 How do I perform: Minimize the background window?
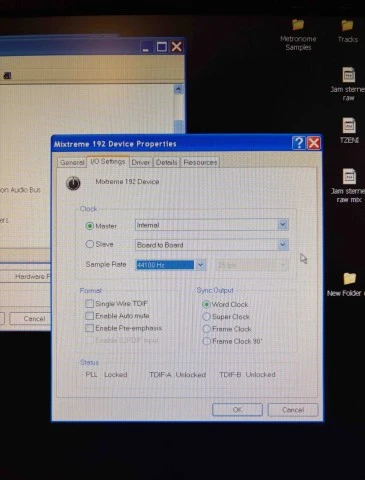(146, 47)
